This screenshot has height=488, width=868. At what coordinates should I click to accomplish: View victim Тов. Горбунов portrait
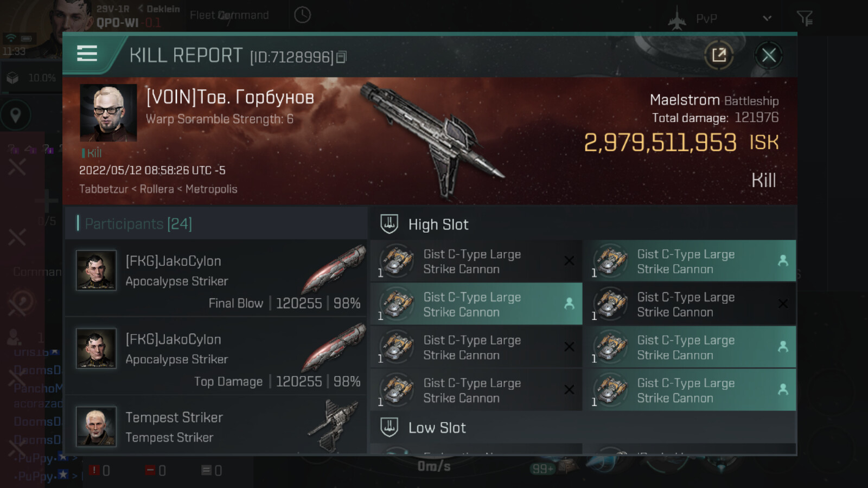coord(108,113)
